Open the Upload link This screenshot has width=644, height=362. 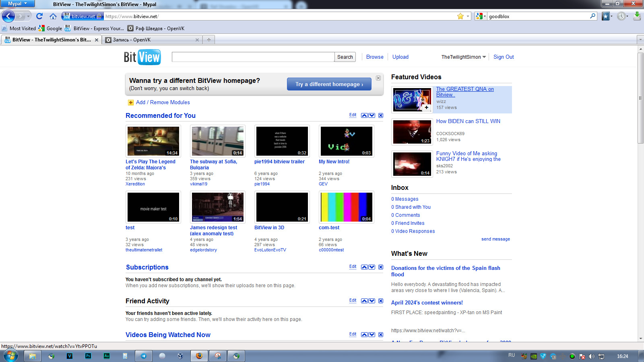click(x=400, y=57)
